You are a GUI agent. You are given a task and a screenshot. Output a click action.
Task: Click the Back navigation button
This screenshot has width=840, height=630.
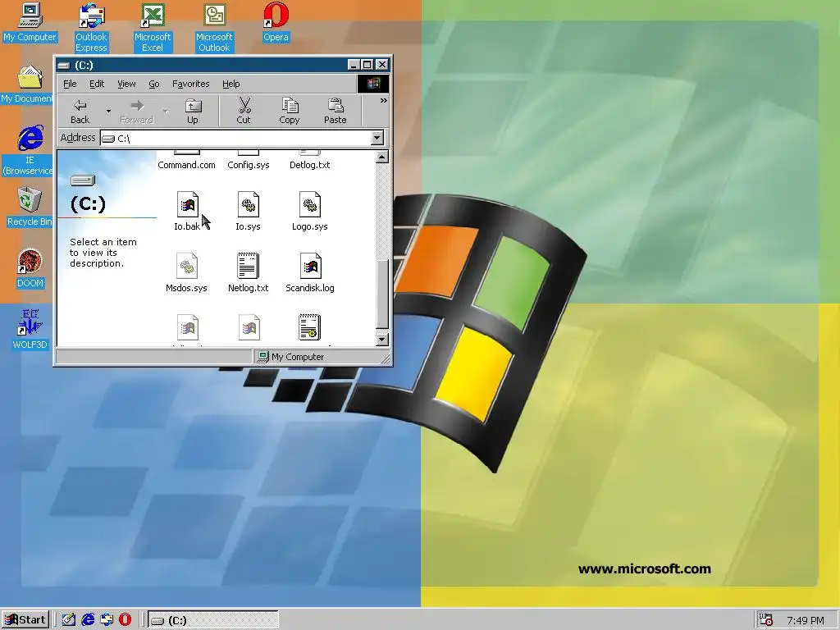80,111
